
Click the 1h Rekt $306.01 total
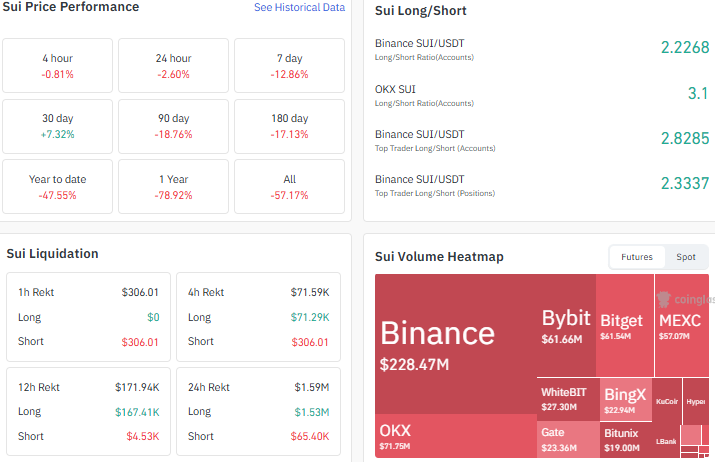140,292
